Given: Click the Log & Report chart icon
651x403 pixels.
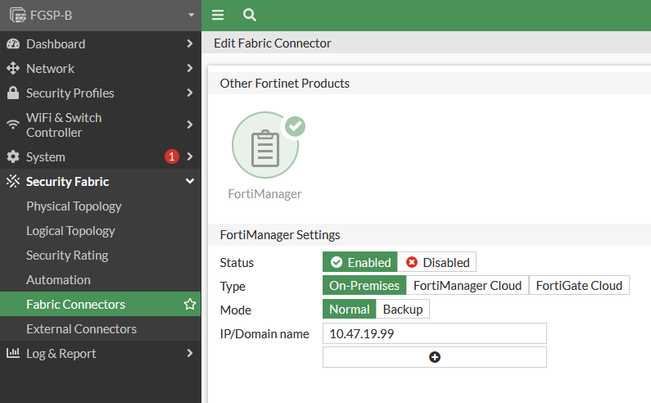Looking at the screenshot, I should click(x=13, y=353).
